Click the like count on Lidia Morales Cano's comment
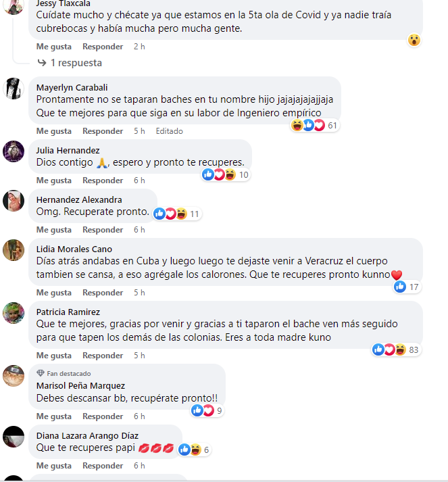The height and width of the screenshot is (482, 448). click(x=407, y=287)
